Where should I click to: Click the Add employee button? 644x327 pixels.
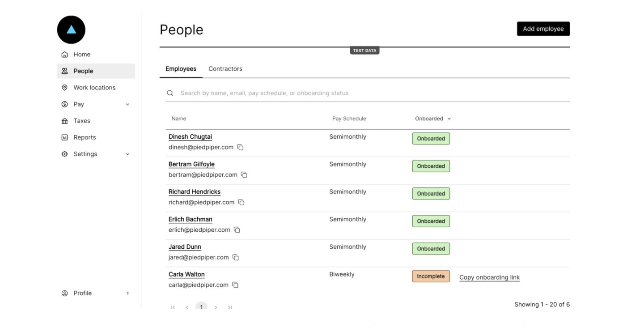tap(543, 29)
